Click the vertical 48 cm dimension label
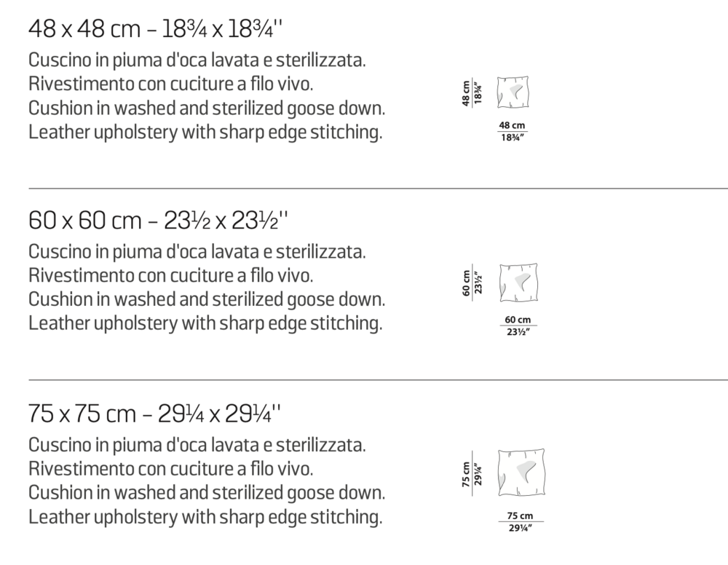The image size is (728, 565). [466, 93]
